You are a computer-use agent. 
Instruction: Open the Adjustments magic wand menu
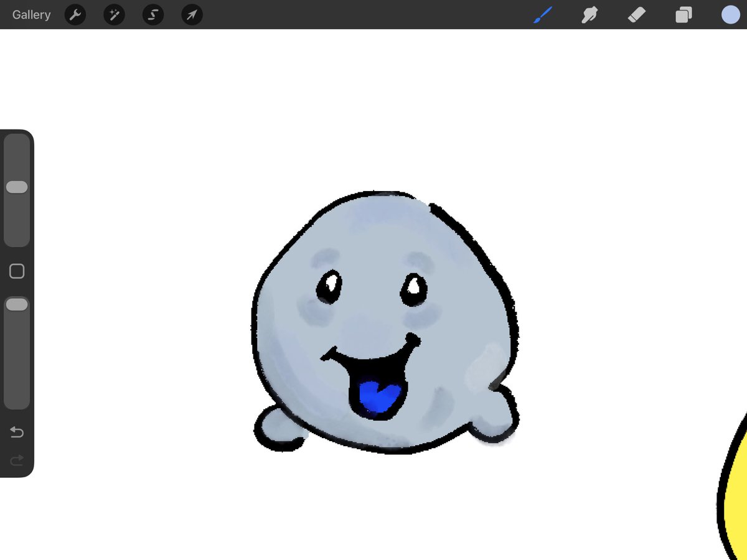click(114, 15)
